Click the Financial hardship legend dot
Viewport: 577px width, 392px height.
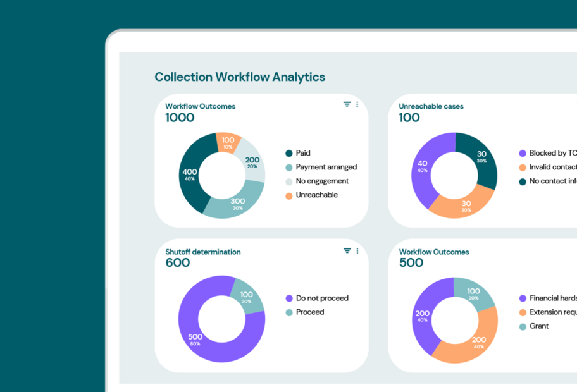point(523,298)
